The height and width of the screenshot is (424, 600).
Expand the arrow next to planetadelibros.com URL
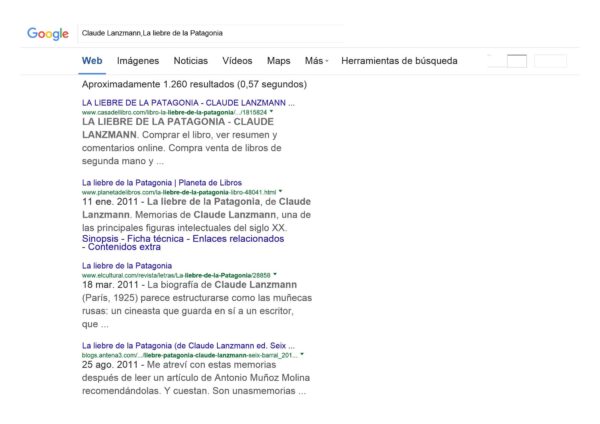pyautogui.click(x=281, y=192)
